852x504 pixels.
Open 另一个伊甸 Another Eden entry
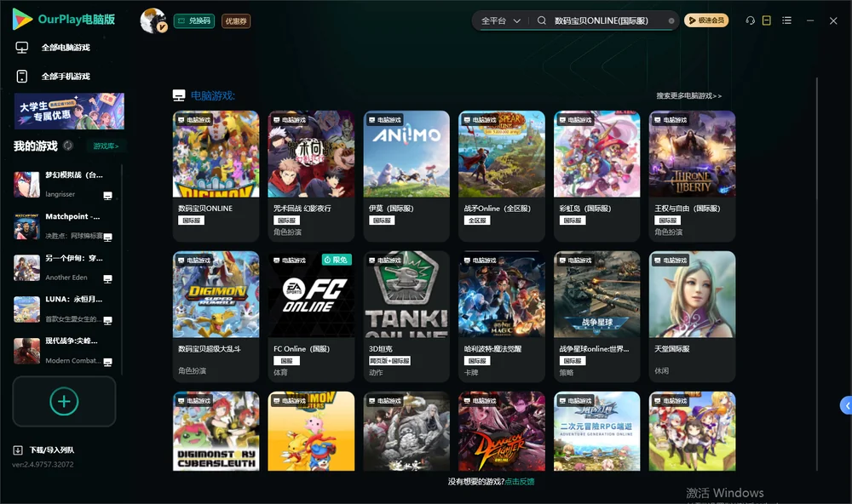coord(64,267)
